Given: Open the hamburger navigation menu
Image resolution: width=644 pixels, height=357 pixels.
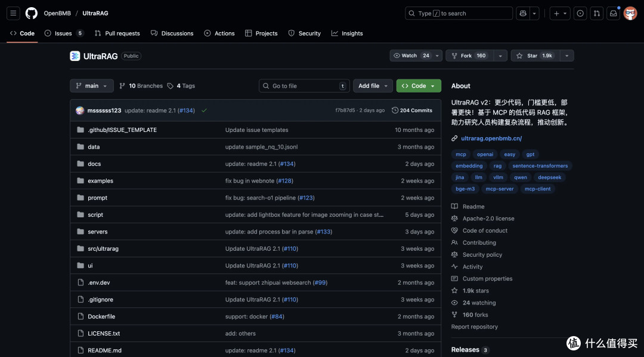Looking at the screenshot, I should coord(13,13).
